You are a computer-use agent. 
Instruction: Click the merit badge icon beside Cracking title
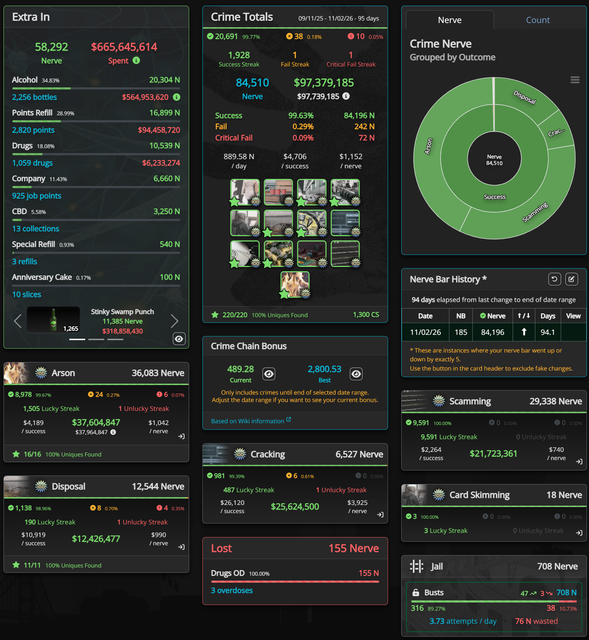[240, 454]
